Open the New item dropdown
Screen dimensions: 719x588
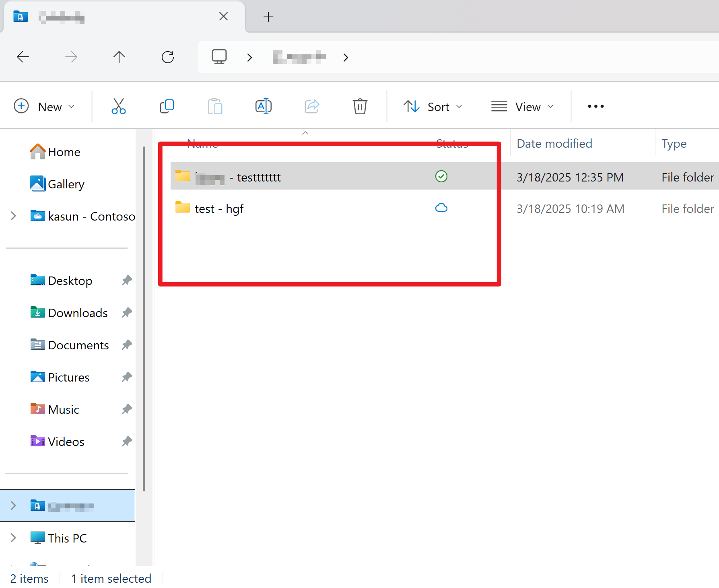44,106
